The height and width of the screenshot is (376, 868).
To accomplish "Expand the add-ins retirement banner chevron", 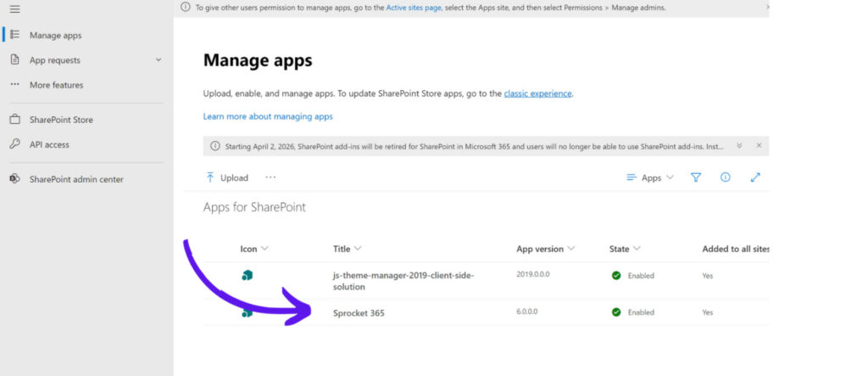I will click(739, 146).
